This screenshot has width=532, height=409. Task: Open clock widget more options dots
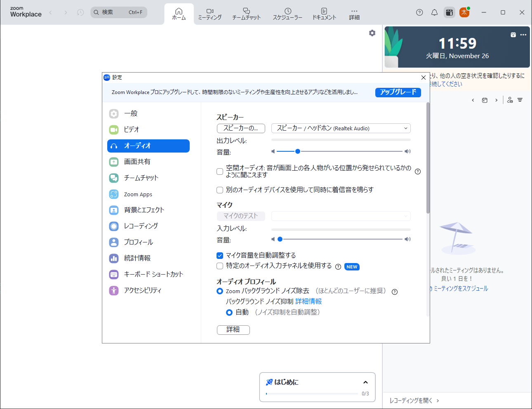(523, 35)
